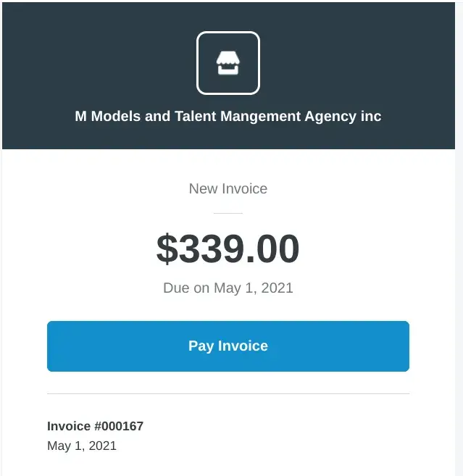This screenshot has width=463, height=476.
Task: Click the May 1, 2021 date under invoice number
Action: (x=81, y=446)
